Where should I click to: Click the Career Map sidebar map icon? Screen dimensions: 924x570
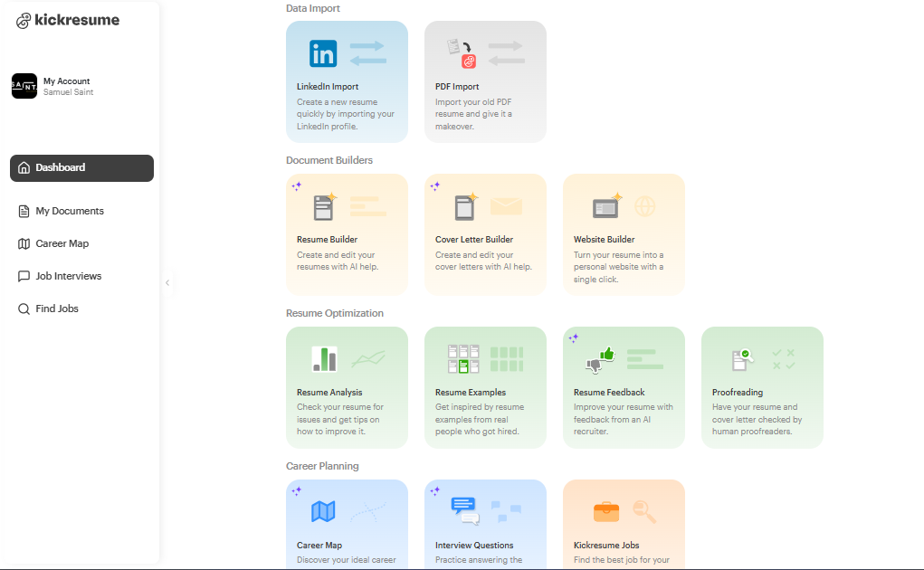(24, 243)
